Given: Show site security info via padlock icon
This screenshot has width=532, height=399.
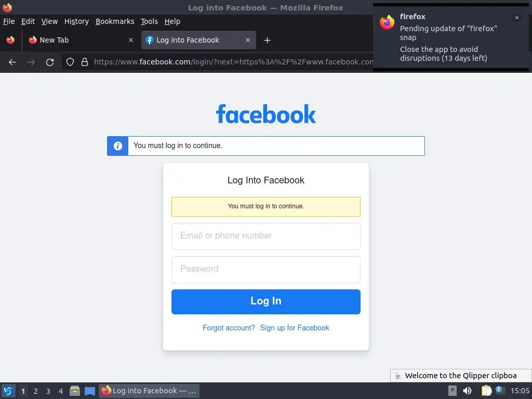Looking at the screenshot, I should tap(85, 62).
